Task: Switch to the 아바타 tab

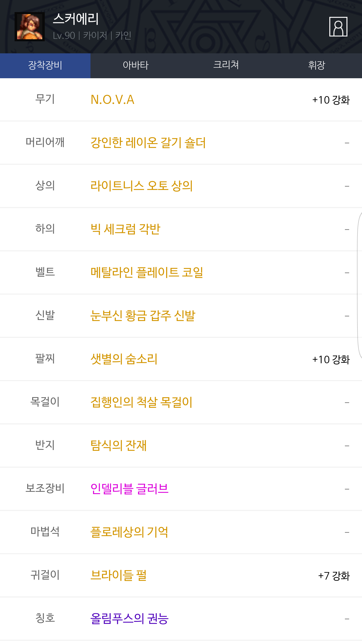Action: tap(136, 65)
